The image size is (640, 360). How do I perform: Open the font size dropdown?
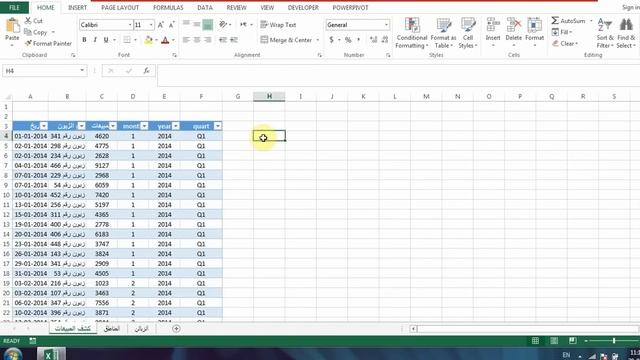pyautogui.click(x=151, y=25)
